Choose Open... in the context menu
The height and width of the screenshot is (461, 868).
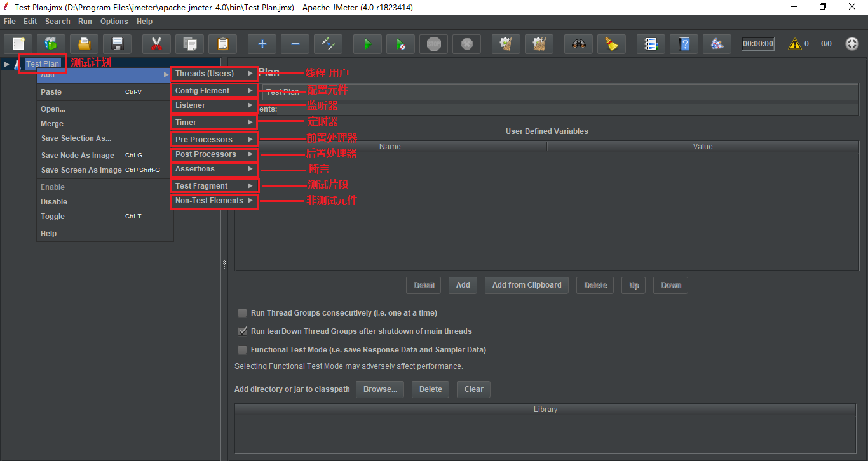coord(105,109)
